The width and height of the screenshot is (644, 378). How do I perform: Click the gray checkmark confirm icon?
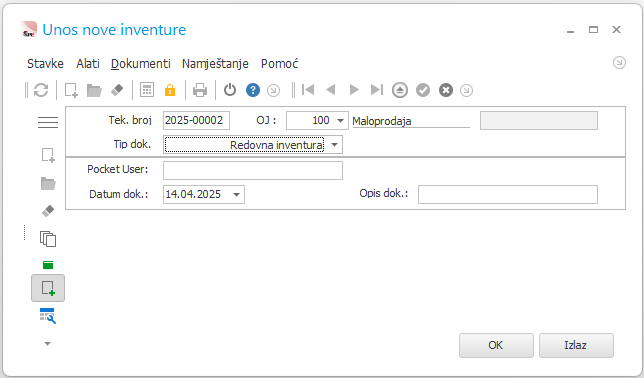point(423,90)
